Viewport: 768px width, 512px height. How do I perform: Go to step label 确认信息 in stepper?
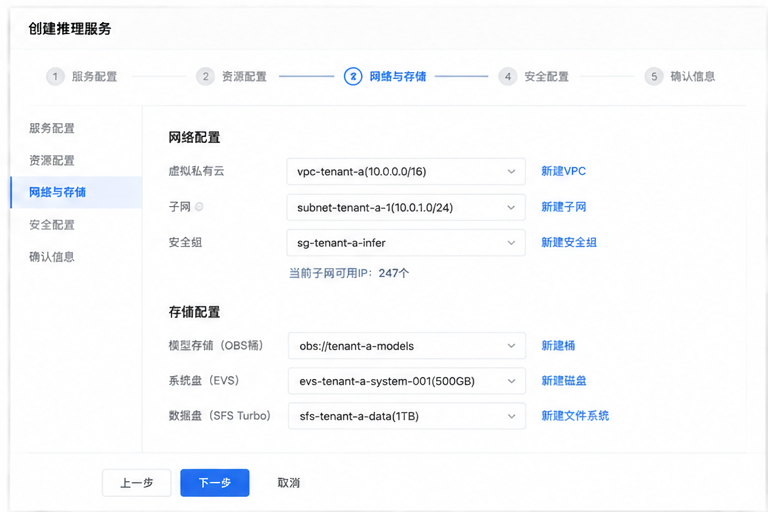pyautogui.click(x=693, y=76)
